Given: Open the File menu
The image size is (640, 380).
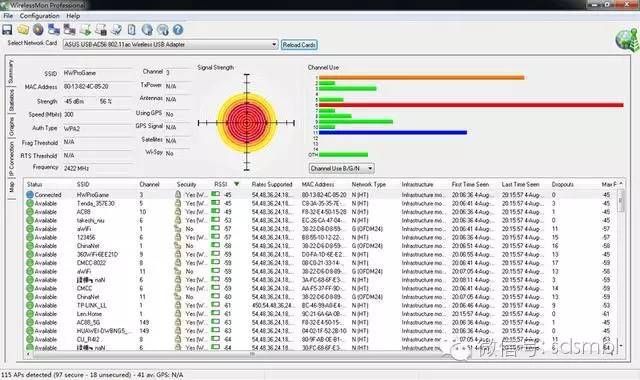Looking at the screenshot, I should 8,16.
